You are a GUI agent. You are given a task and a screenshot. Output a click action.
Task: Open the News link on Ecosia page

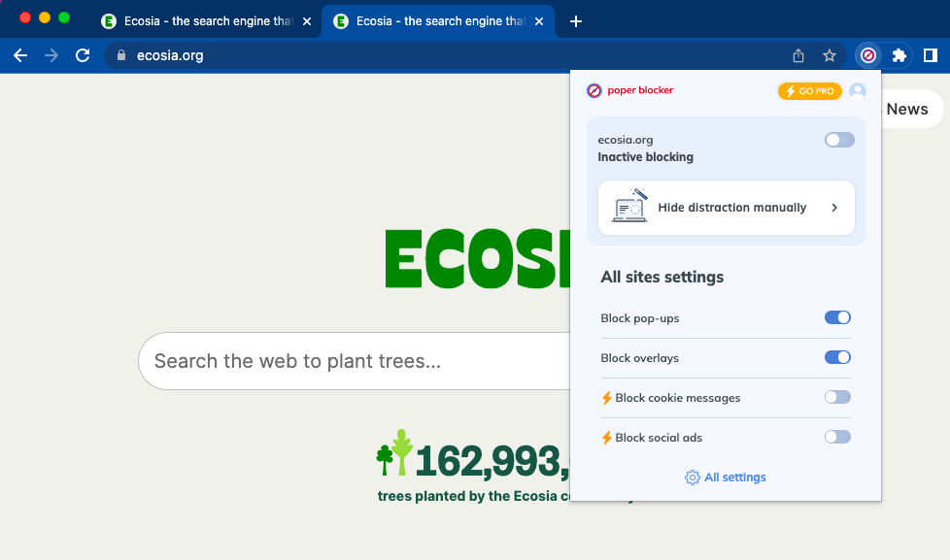[x=906, y=109]
